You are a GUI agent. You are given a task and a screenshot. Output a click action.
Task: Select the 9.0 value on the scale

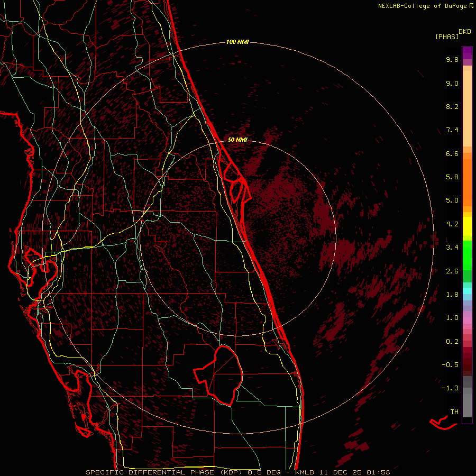click(x=452, y=83)
